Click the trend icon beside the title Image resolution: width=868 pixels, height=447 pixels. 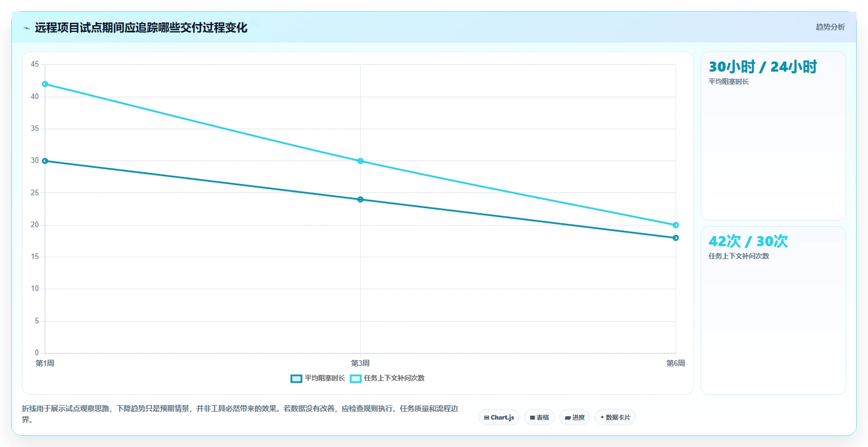pos(26,28)
